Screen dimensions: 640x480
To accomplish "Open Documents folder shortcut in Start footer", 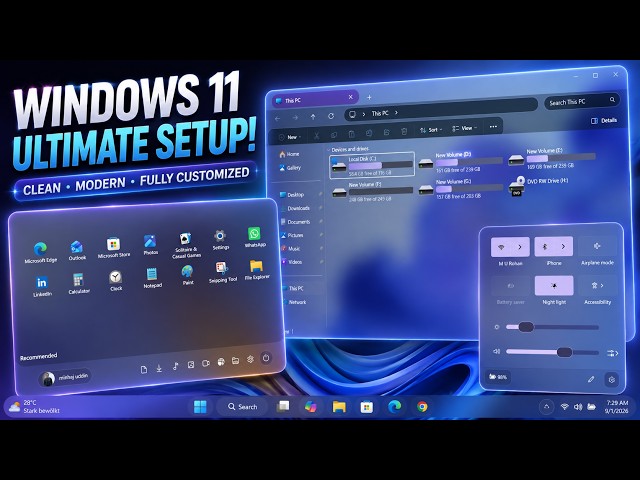I will [x=144, y=369].
